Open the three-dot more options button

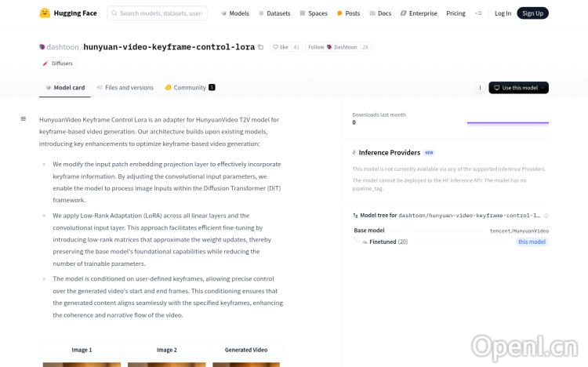tap(480, 88)
